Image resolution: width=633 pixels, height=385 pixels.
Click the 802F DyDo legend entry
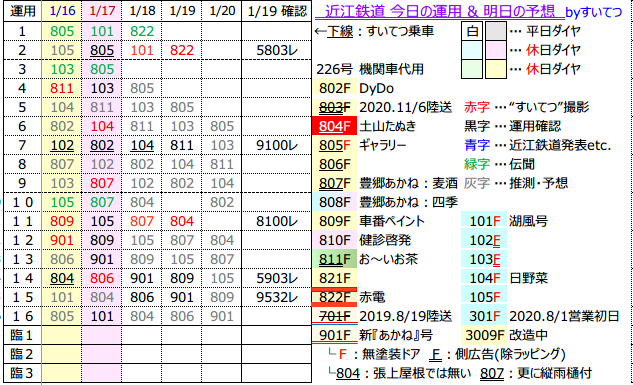pos(335,88)
